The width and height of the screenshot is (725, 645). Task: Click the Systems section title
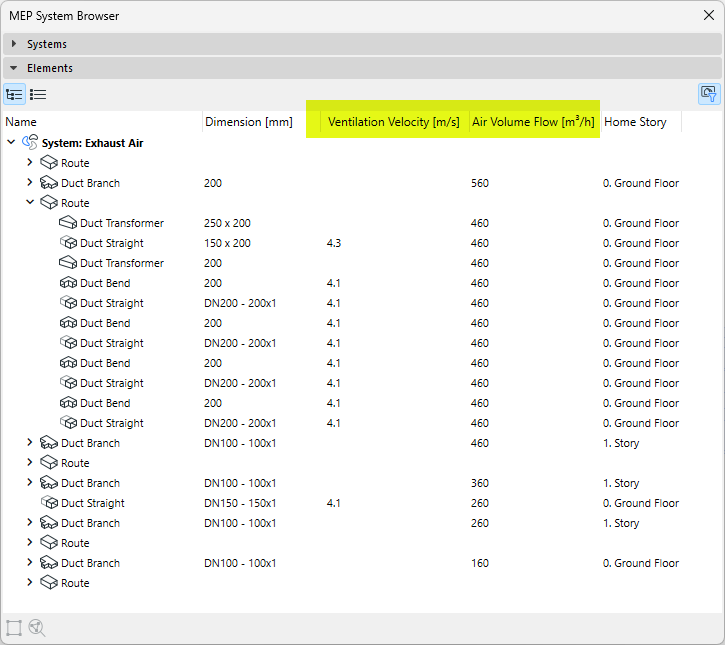[47, 44]
